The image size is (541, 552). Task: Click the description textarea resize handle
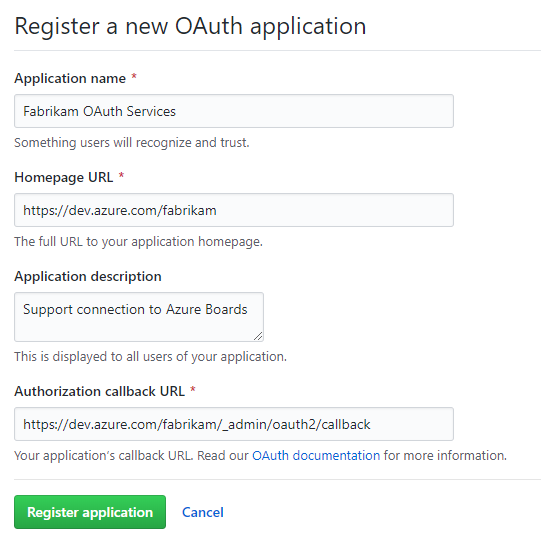pos(258,336)
